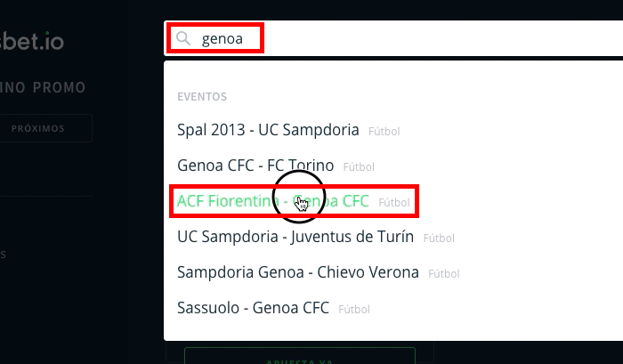The width and height of the screenshot is (623, 364).
Task: Click the magnifying glass search icon
Action: pos(183,38)
